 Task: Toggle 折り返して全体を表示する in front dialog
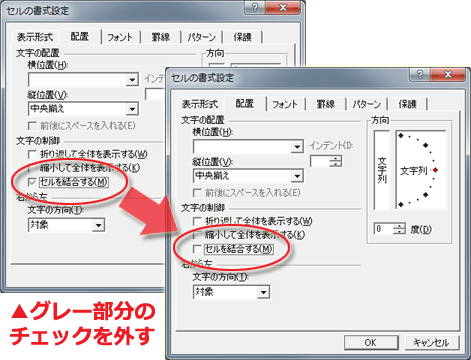[197, 221]
